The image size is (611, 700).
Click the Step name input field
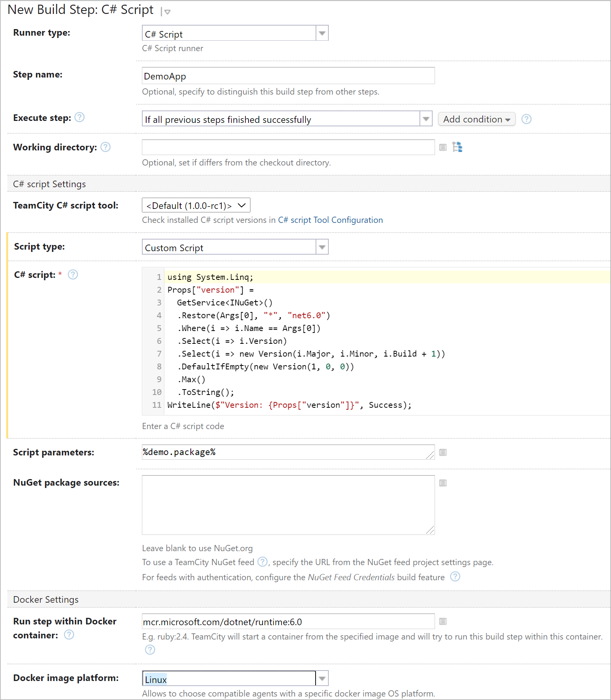[x=288, y=76]
